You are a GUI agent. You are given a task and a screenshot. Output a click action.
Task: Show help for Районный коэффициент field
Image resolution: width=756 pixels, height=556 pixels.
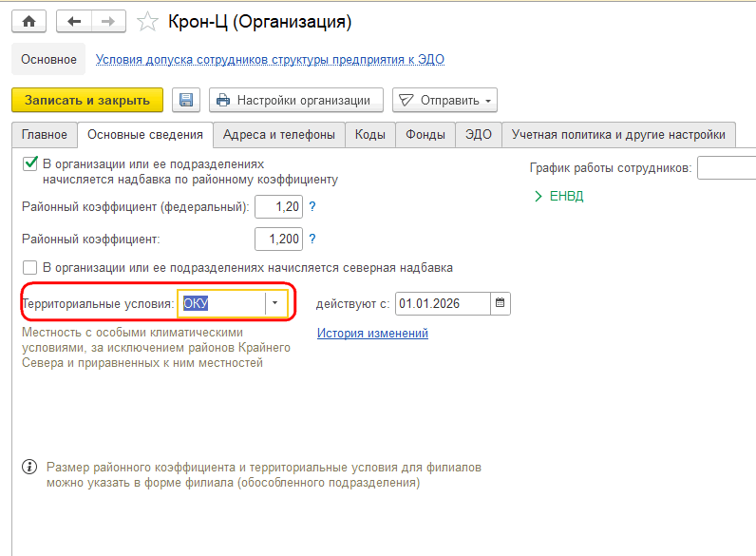(312, 239)
